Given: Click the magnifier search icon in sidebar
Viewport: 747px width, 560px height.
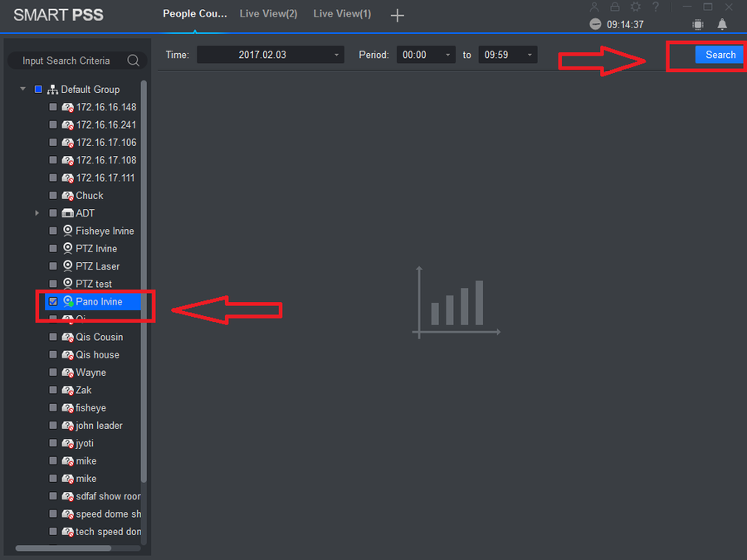Looking at the screenshot, I should [x=134, y=61].
